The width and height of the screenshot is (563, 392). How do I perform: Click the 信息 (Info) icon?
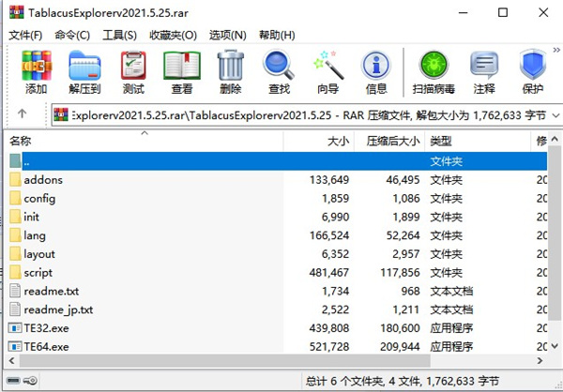click(376, 73)
